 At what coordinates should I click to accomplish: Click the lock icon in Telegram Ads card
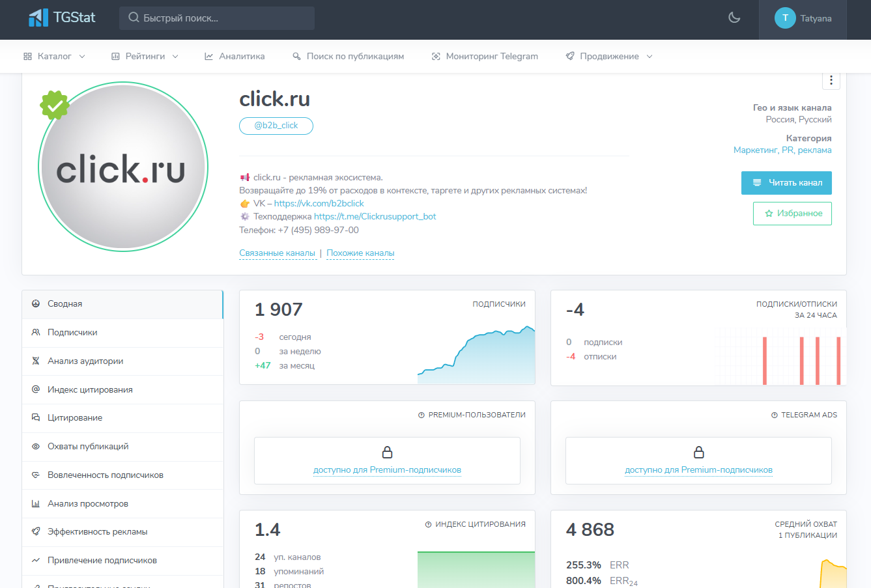698,453
